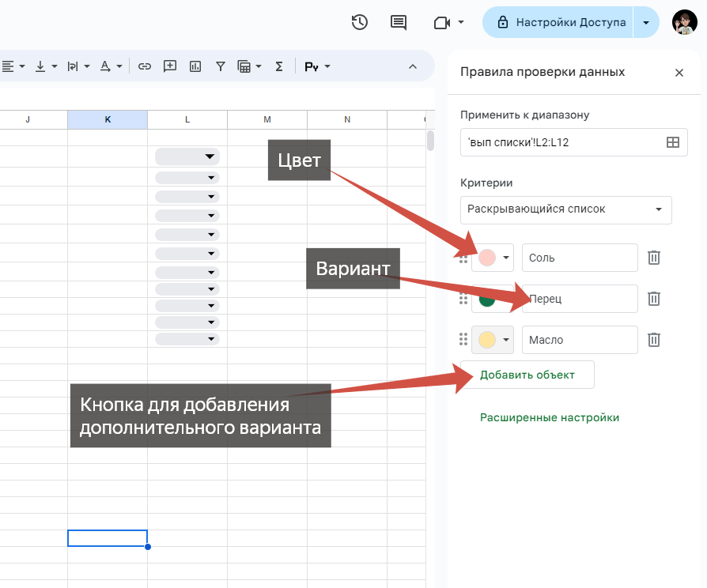Insert a link with chain icon
The image size is (707, 588).
click(x=144, y=66)
